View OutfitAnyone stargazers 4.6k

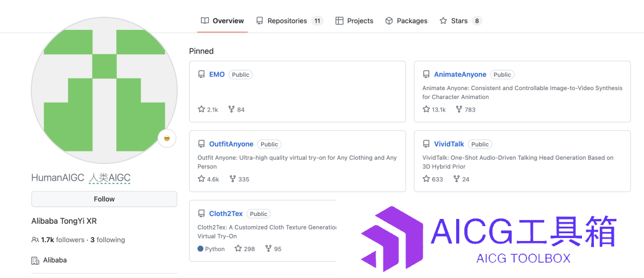[x=209, y=179]
